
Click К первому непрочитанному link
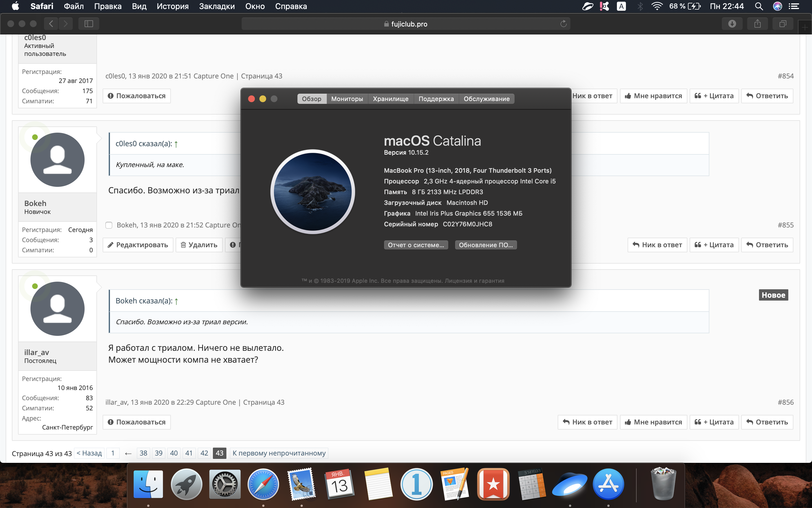(279, 453)
